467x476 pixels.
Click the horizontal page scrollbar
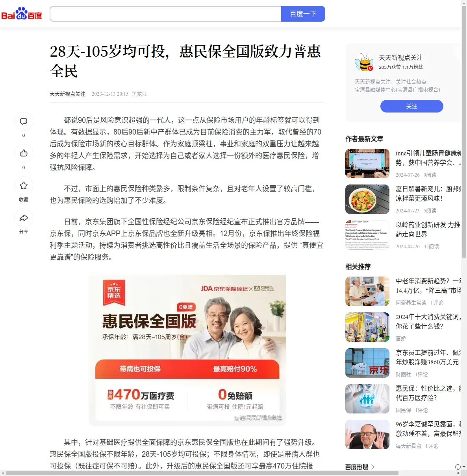click(202, 473)
